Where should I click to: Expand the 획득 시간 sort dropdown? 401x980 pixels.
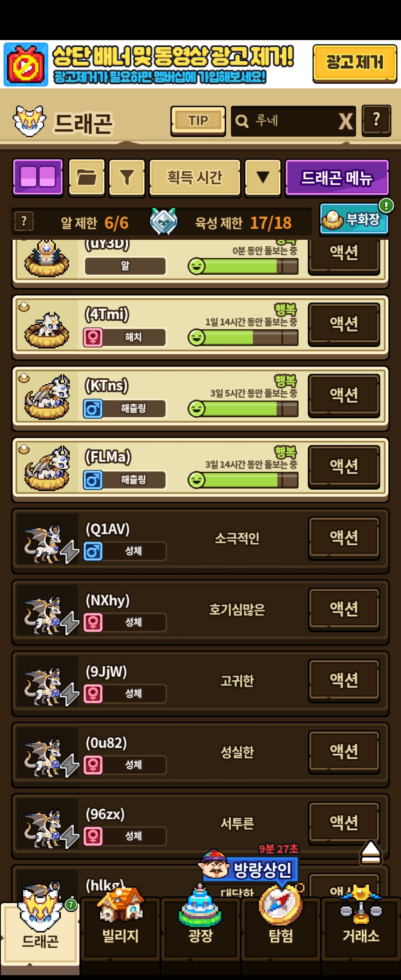coord(195,177)
